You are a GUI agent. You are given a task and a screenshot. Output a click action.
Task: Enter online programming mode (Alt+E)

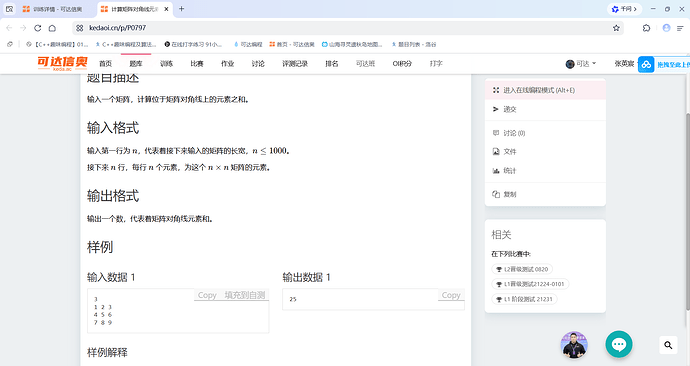click(545, 90)
